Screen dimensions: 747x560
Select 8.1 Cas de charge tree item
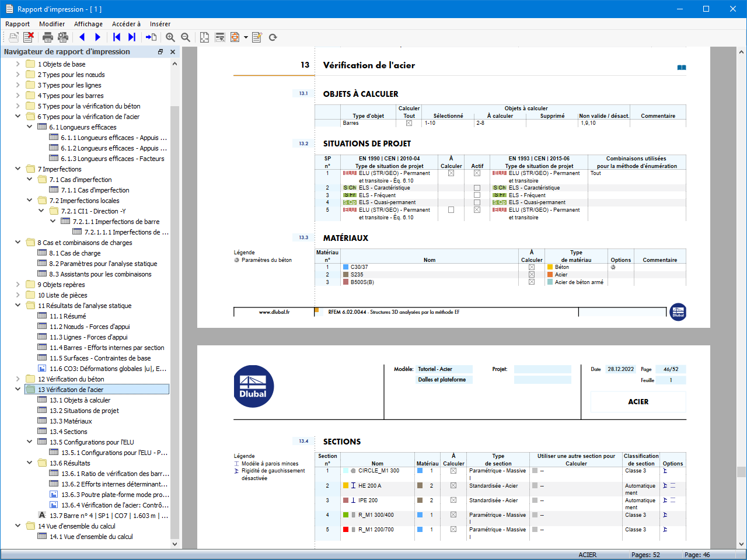[x=75, y=253]
